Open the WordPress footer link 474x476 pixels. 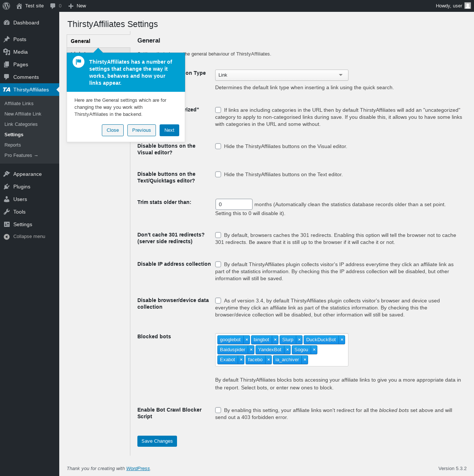[x=138, y=469]
